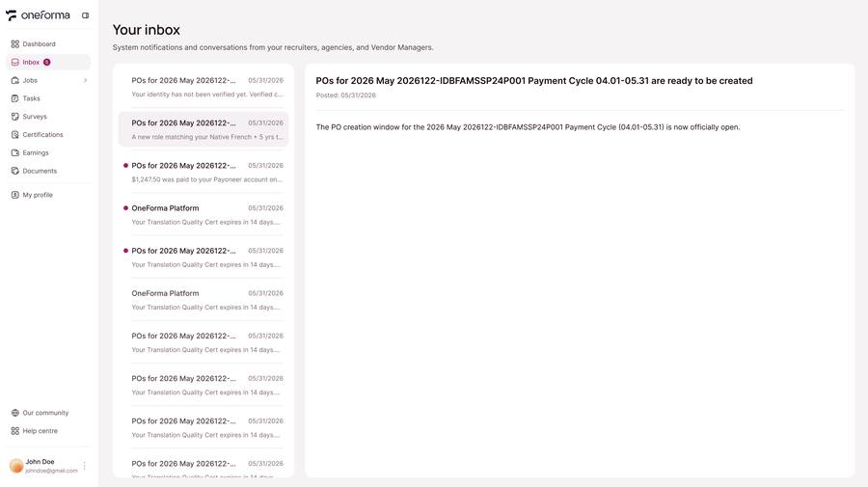Click the Documents icon
This screenshot has width=868, height=487.
14,171
